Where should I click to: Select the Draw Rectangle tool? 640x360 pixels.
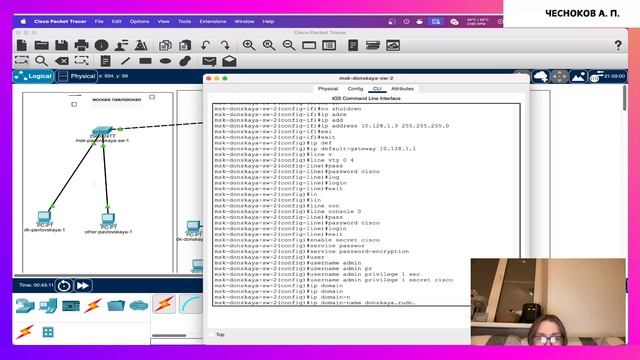click(145, 61)
